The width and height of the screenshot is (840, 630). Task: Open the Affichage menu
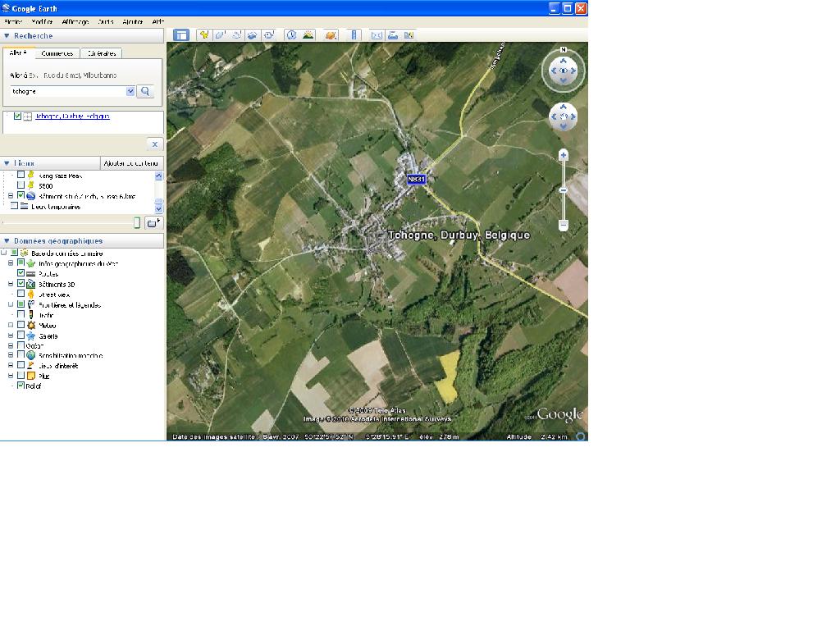(75, 22)
